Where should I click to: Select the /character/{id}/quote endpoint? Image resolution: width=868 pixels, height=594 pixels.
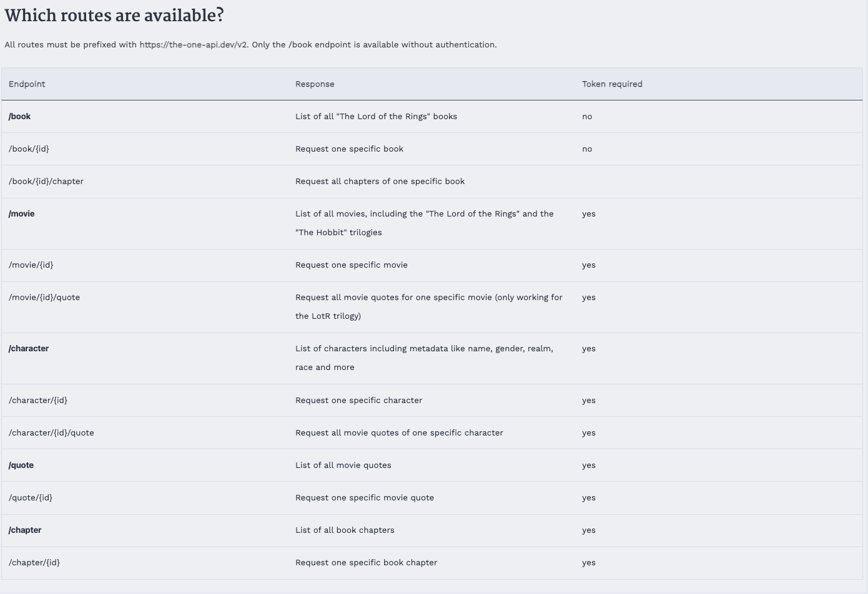pyautogui.click(x=51, y=433)
